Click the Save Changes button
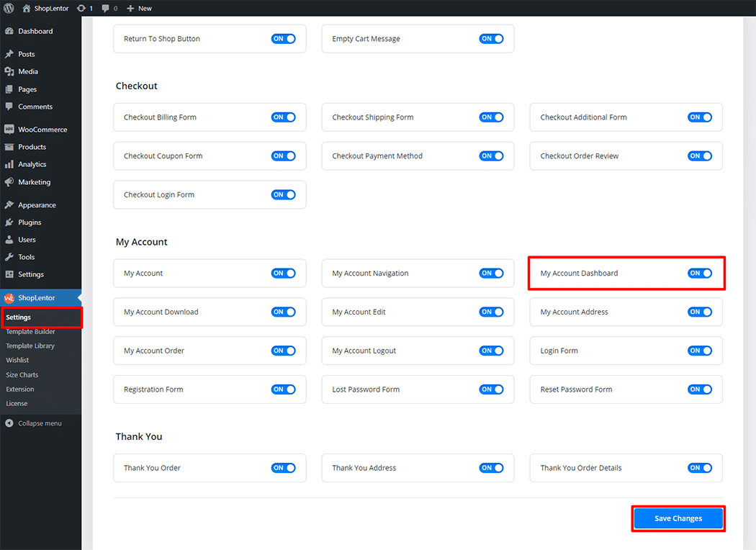 [678, 518]
